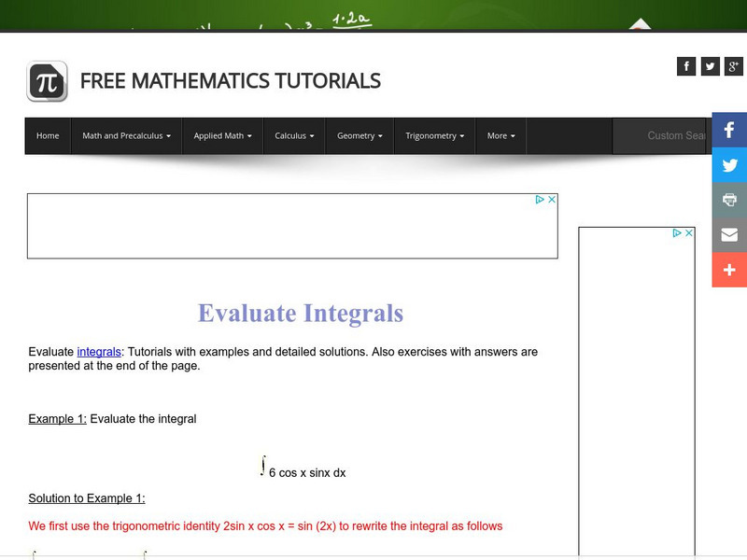Click the print icon in the share sidebar
Screen dimensions: 747x560
pyautogui.click(x=729, y=200)
